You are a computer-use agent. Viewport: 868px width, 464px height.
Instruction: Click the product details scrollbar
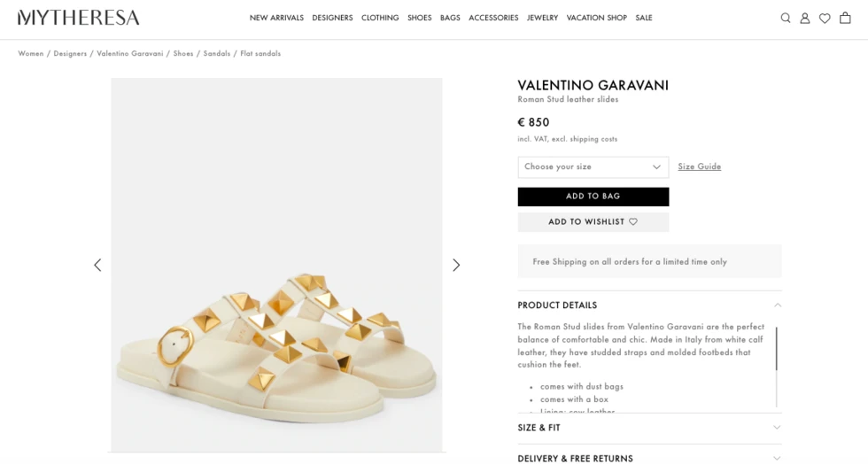click(x=777, y=349)
